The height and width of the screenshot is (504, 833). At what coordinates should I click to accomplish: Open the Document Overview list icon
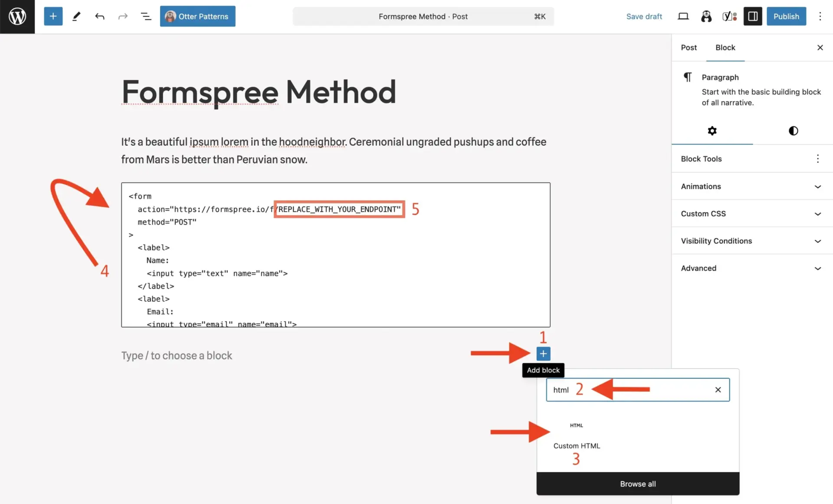pyautogui.click(x=146, y=16)
